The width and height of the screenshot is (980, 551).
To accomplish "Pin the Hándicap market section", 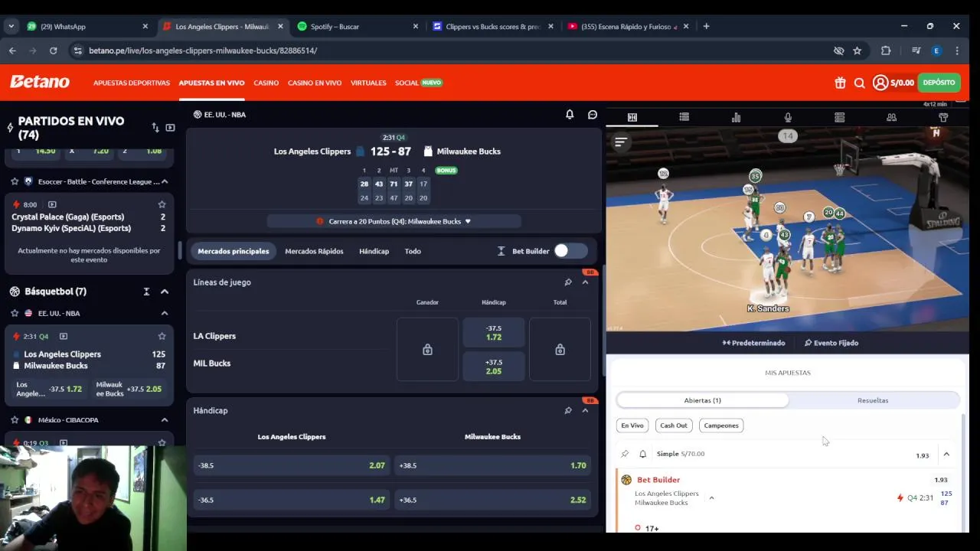I will point(568,410).
